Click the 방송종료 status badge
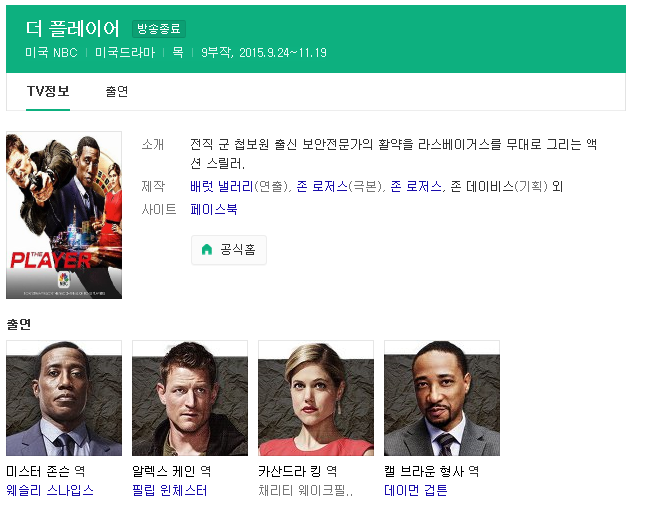 [x=159, y=29]
